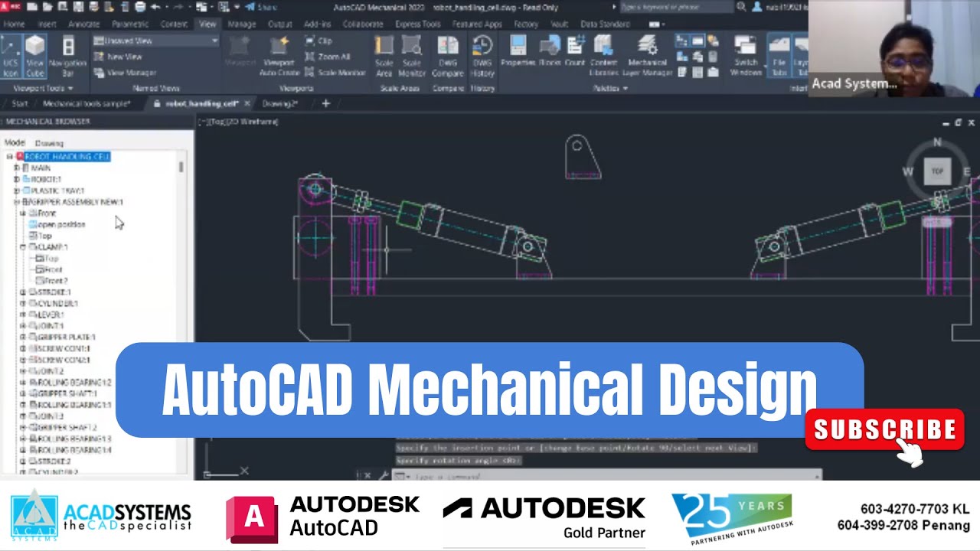Select 'open position' tree item
Screen dimensions: 980x551
61,224
